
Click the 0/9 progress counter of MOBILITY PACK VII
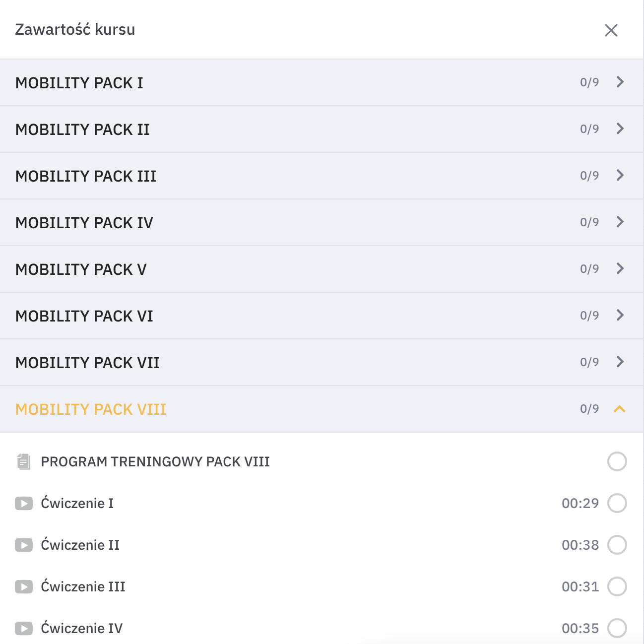[589, 362]
